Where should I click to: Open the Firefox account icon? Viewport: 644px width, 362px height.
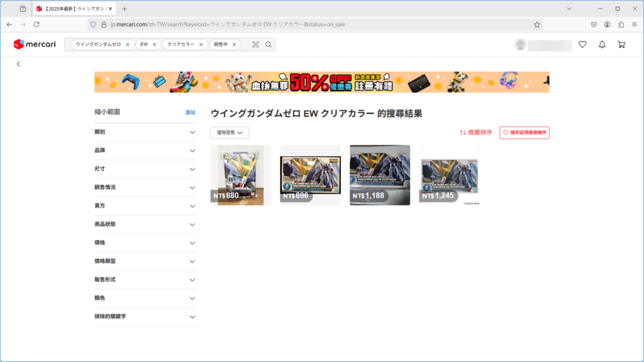(x=608, y=25)
